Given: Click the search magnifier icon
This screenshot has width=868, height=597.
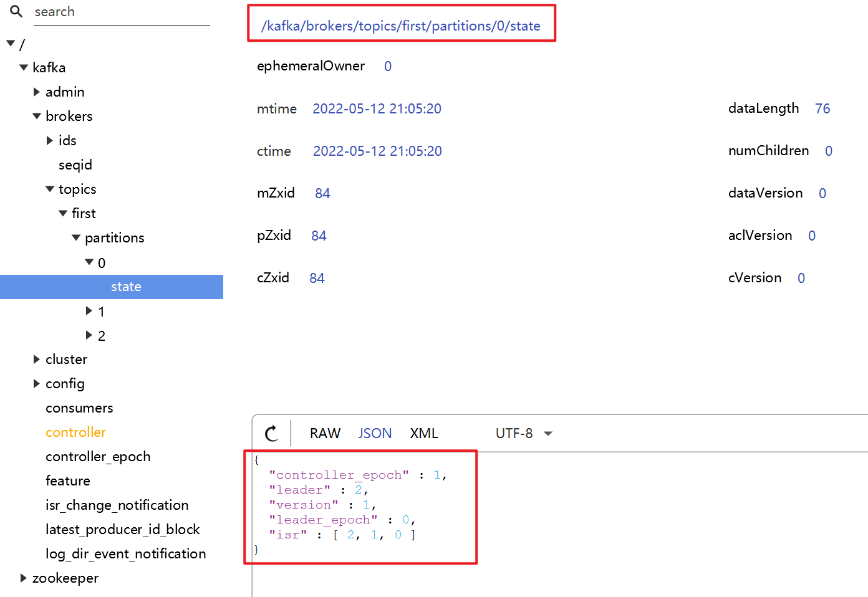Looking at the screenshot, I should pos(16,11).
